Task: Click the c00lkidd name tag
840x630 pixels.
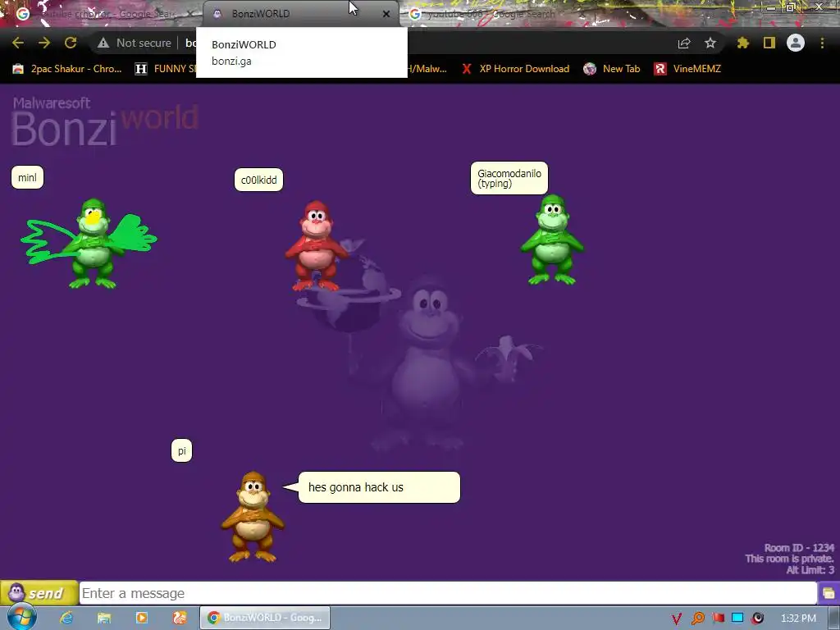Action: pyautogui.click(x=258, y=180)
